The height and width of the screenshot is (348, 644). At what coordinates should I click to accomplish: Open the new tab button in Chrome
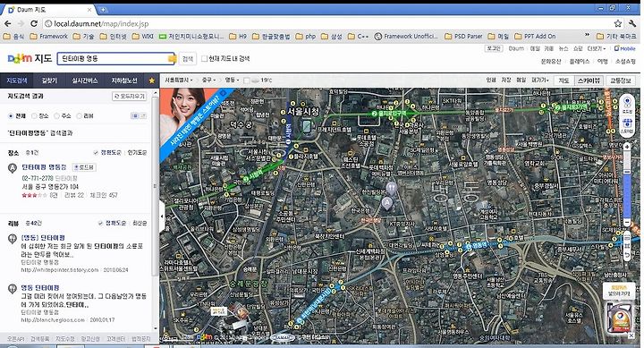pyautogui.click(x=103, y=10)
